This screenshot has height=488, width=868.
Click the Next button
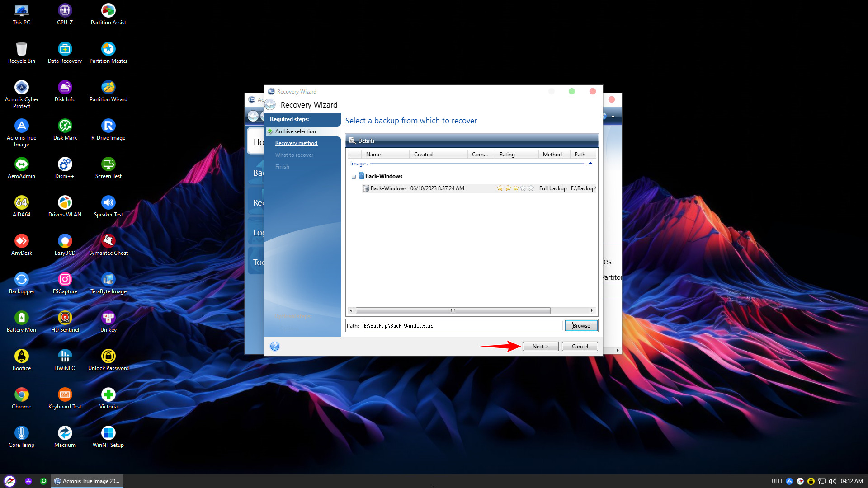[x=540, y=347]
